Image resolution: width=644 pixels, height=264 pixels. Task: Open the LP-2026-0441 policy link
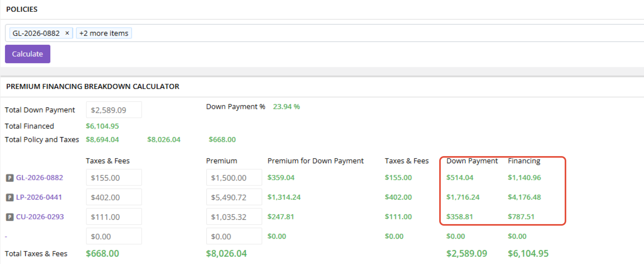coord(39,197)
